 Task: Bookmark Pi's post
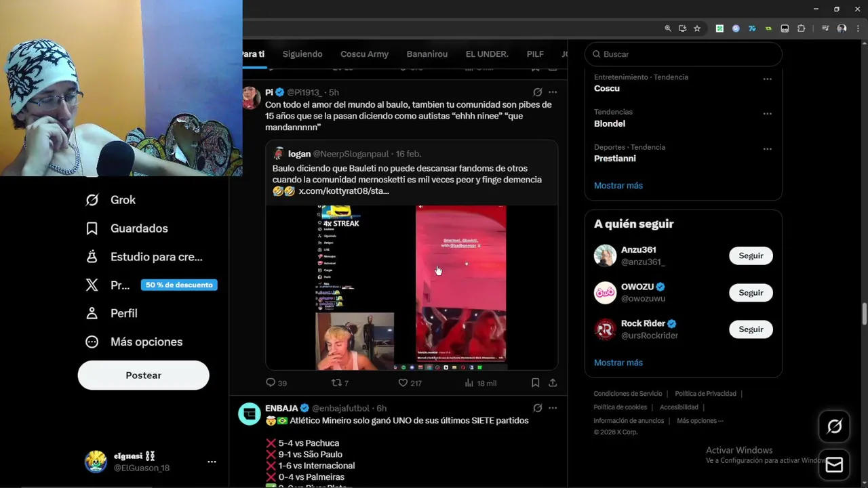[x=535, y=383]
